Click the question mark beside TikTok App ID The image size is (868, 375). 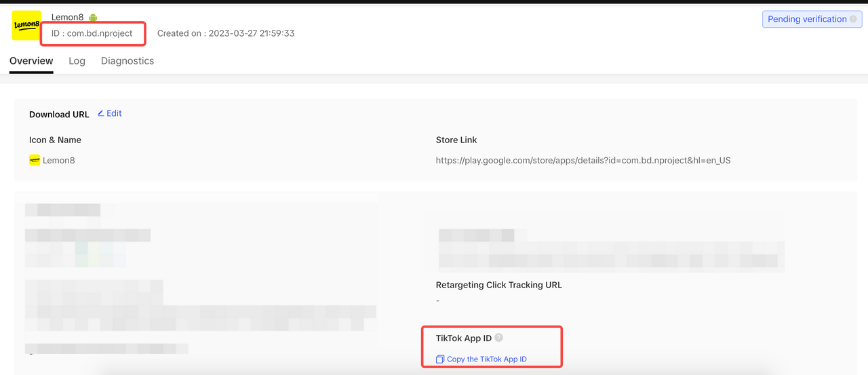pos(499,338)
